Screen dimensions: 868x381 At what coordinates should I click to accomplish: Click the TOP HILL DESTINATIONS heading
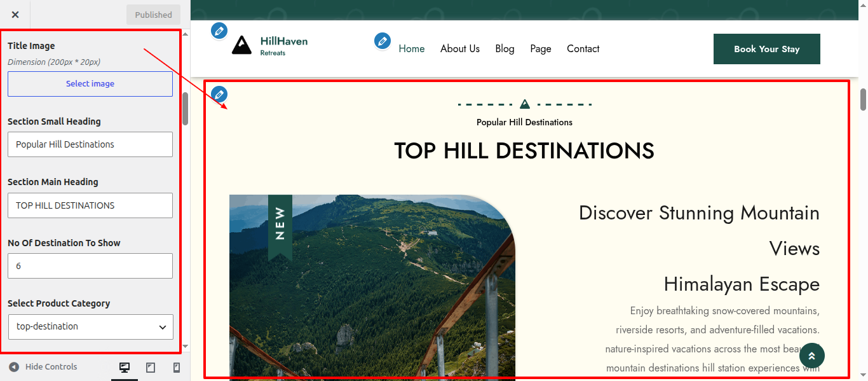point(524,151)
